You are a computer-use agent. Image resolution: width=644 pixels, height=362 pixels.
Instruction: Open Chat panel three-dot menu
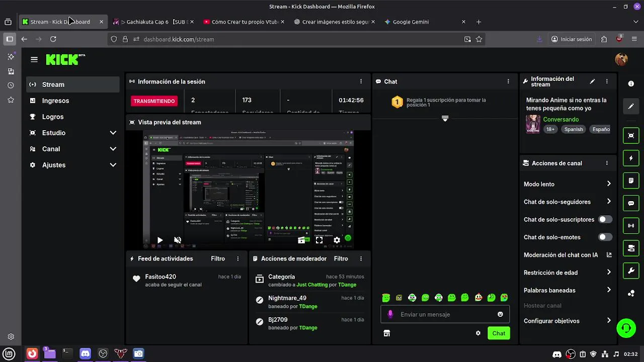pos(508,81)
